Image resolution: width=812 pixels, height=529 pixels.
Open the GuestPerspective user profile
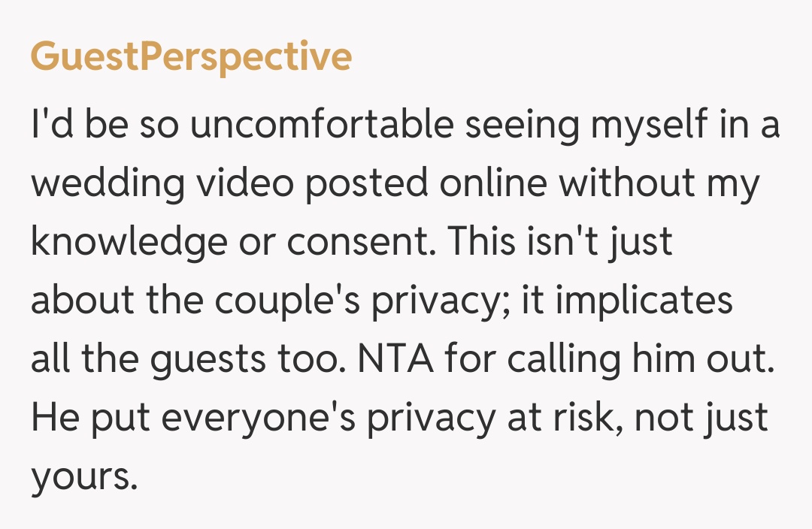point(191,56)
